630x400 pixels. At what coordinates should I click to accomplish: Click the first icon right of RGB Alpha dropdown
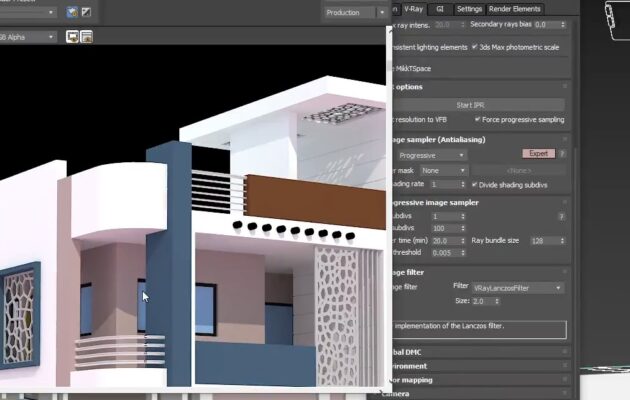(73, 37)
